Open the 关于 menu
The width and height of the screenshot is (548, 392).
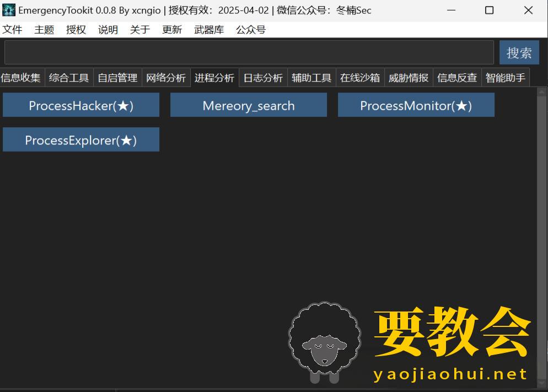tap(140, 30)
